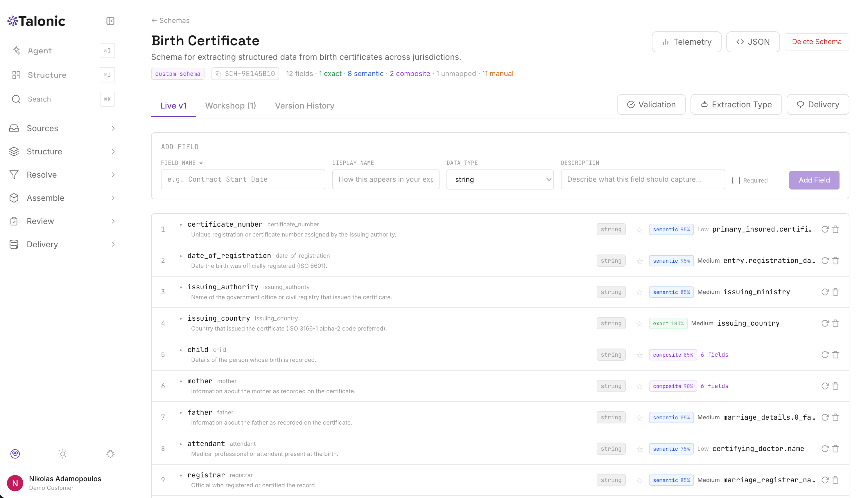
Task: Click Delete Schema
Action: coord(816,42)
